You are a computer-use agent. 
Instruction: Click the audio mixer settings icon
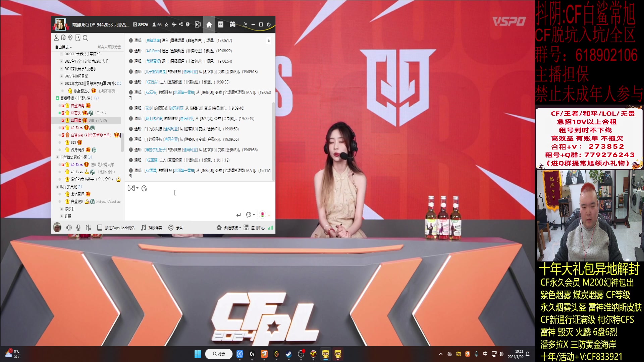(88, 228)
